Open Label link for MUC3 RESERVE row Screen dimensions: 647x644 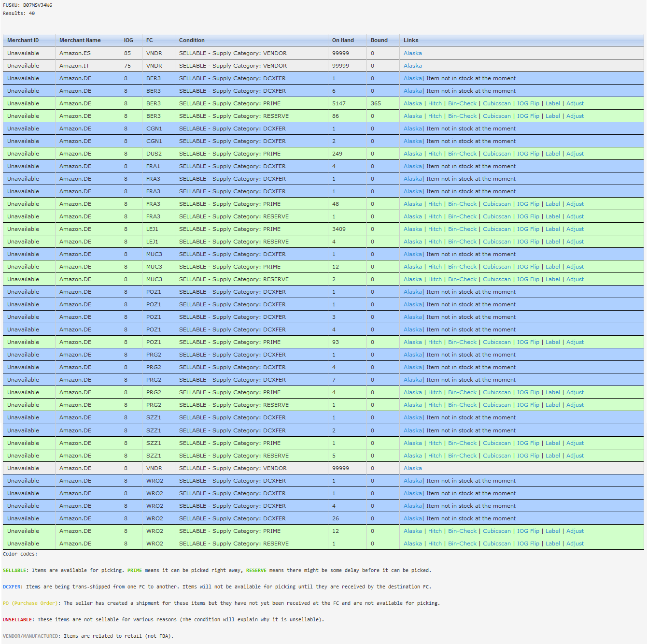point(552,279)
